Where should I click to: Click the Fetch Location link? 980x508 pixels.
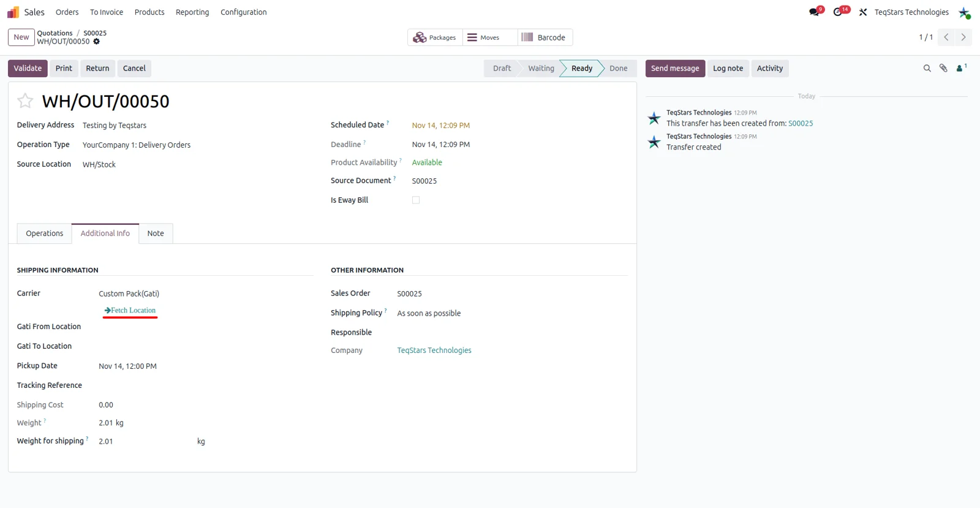pyautogui.click(x=130, y=311)
